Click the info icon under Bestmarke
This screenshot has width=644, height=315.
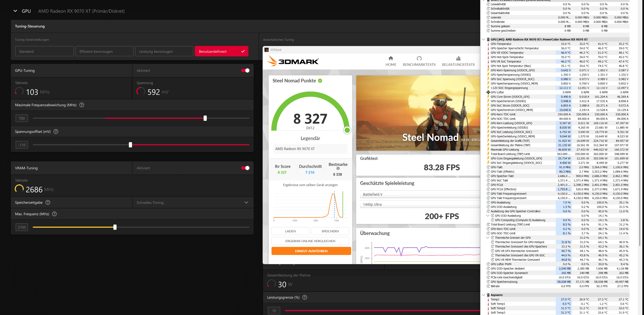[338, 168]
